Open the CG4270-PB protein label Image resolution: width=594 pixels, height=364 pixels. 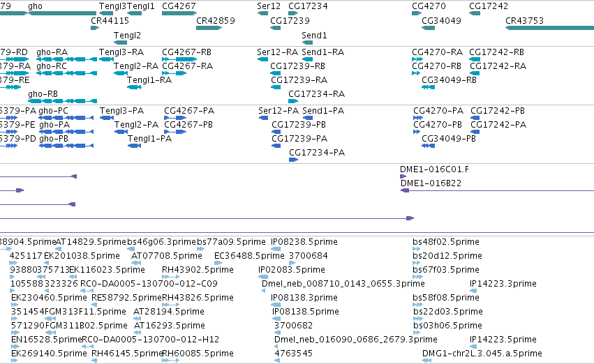(438, 125)
